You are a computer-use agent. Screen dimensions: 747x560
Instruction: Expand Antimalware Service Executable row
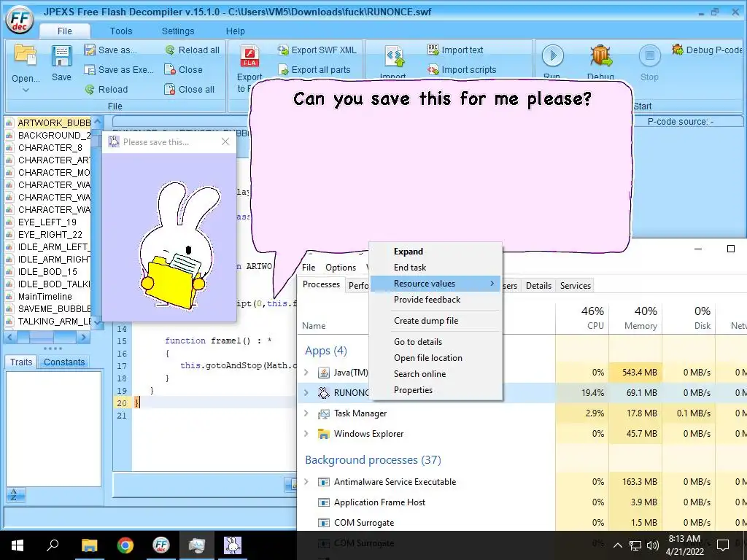pos(306,481)
